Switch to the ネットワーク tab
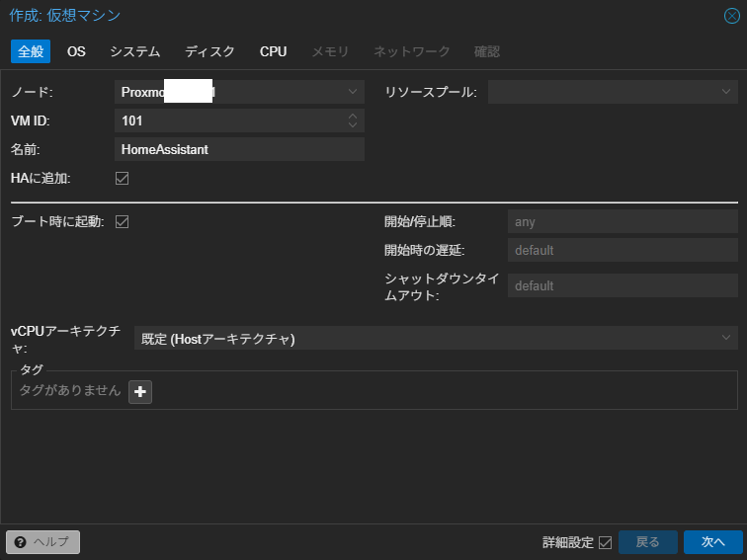This screenshot has height=560, width=747. coord(412,51)
